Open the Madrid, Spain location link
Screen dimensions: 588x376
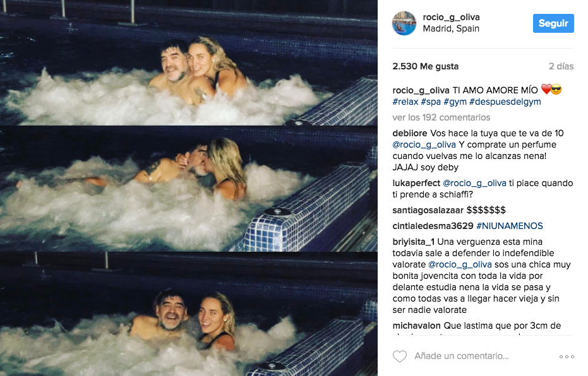click(451, 28)
